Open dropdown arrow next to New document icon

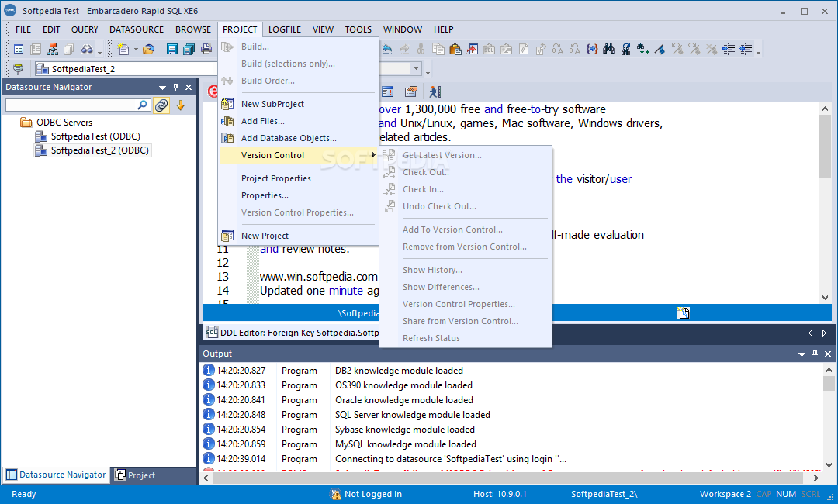pos(136,50)
